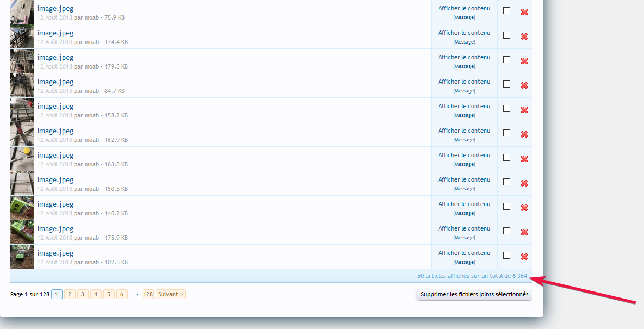Screen dimensions: 644x329
Task: Delete the 158.2 KB image.jpeg file
Action: click(524, 110)
